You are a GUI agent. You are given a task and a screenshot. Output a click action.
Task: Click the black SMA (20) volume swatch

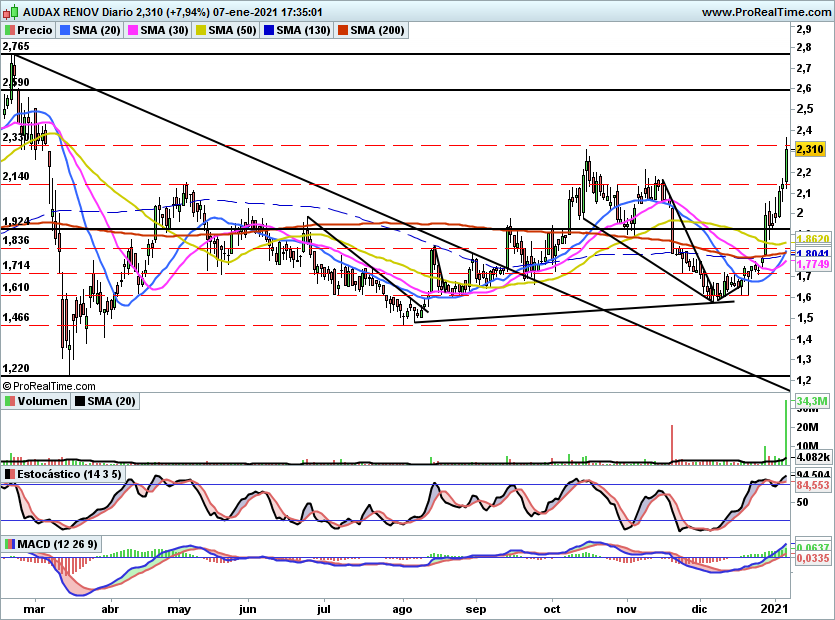pyautogui.click(x=80, y=402)
